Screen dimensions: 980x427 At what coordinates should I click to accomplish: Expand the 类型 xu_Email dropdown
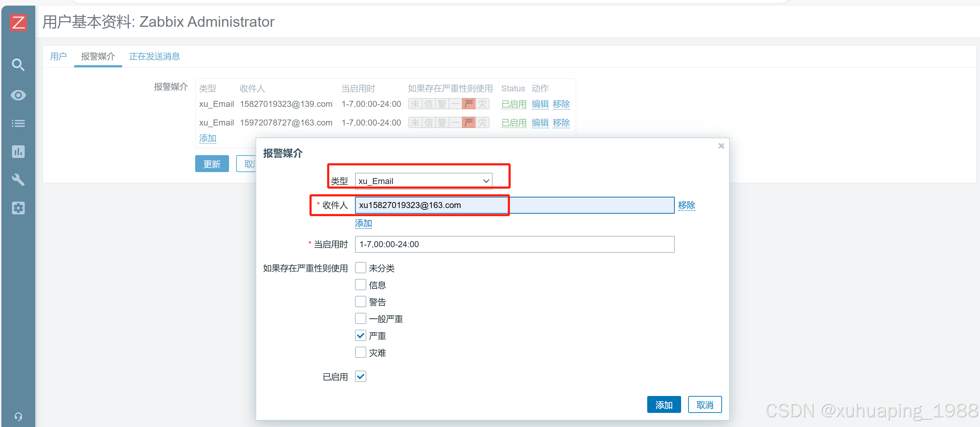coord(423,181)
